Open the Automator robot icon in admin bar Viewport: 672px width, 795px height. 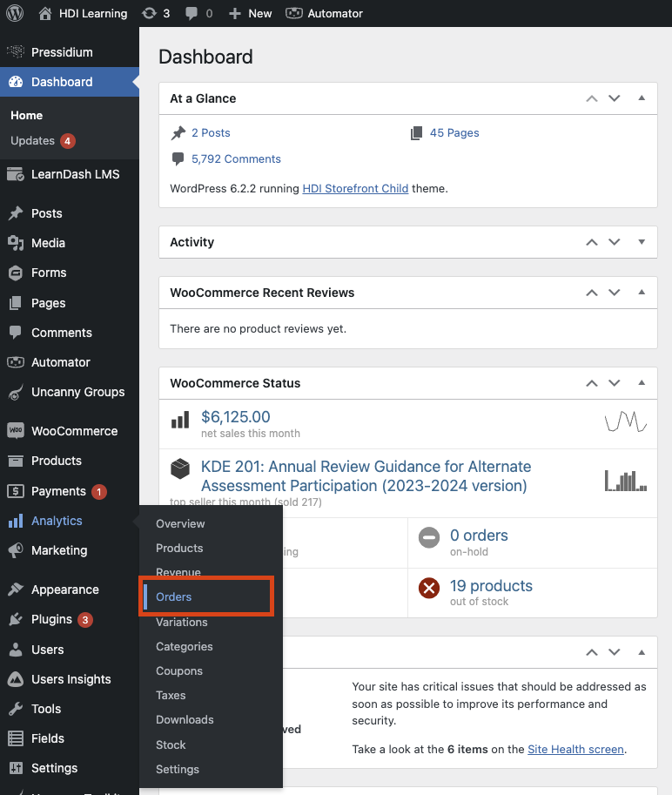pyautogui.click(x=295, y=13)
